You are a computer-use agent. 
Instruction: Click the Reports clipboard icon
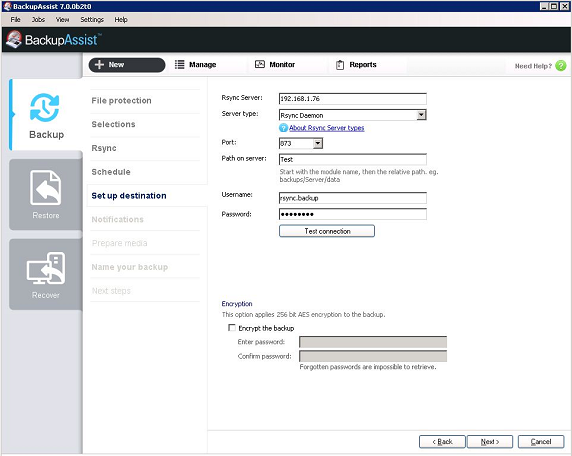340,65
